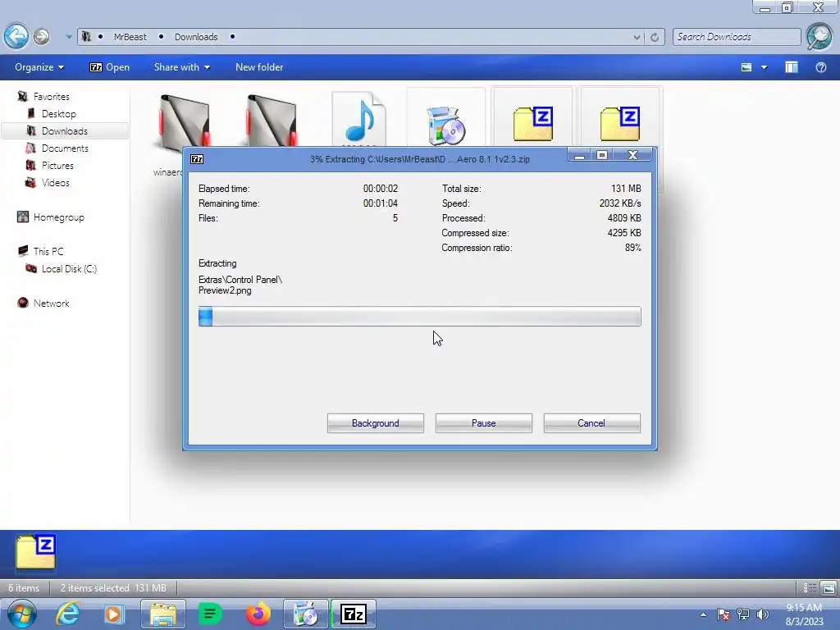This screenshot has width=840, height=630.
Task: Go back in Explorer
Action: coord(16,36)
